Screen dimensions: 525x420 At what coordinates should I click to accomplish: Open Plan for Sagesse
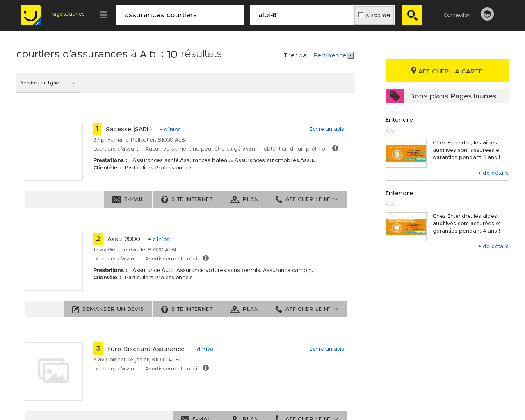pos(244,199)
